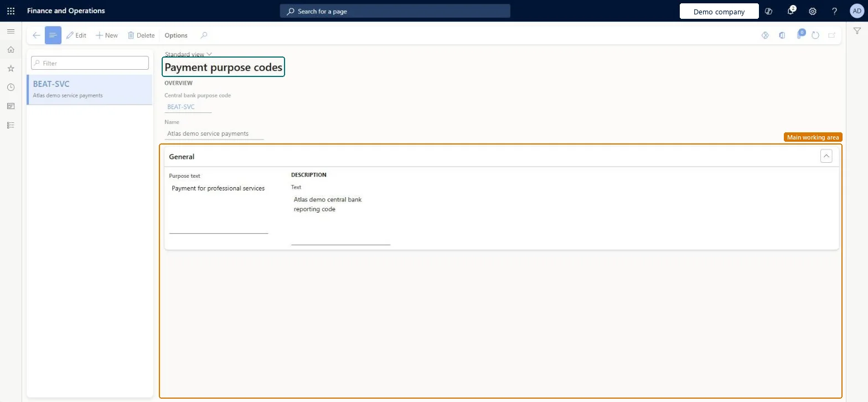Open the Power Apps diamond icon

tap(766, 35)
